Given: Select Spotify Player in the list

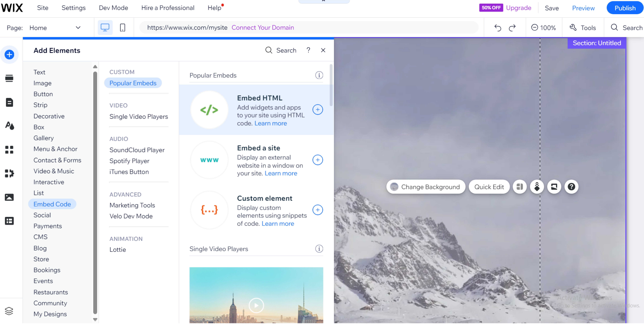Looking at the screenshot, I should coord(129,161).
